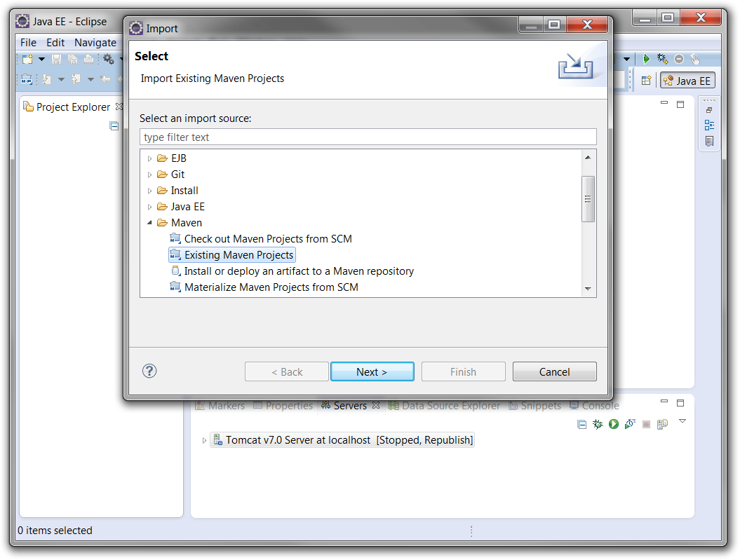This screenshot has height=560, width=740.
Task: Click the Help question mark icon
Action: pos(149,371)
